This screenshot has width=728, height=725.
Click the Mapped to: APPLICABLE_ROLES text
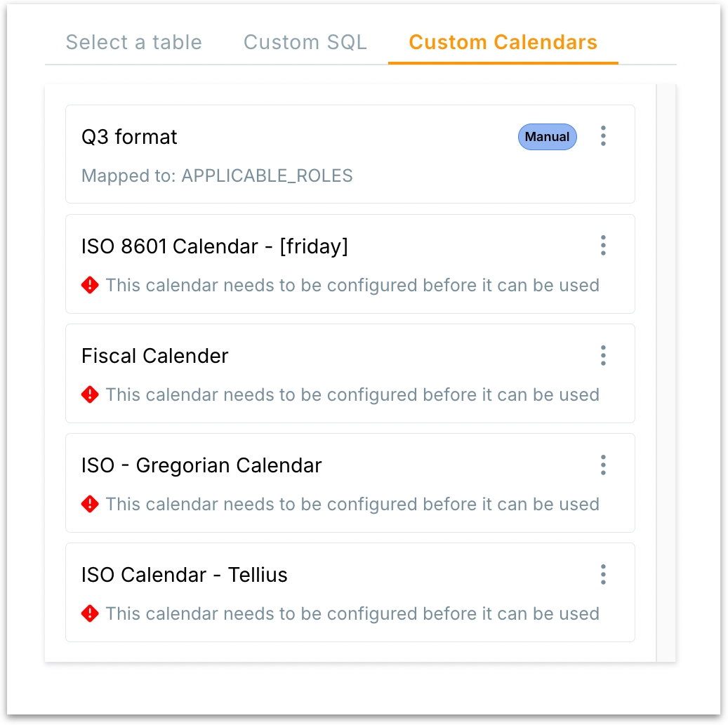click(217, 175)
